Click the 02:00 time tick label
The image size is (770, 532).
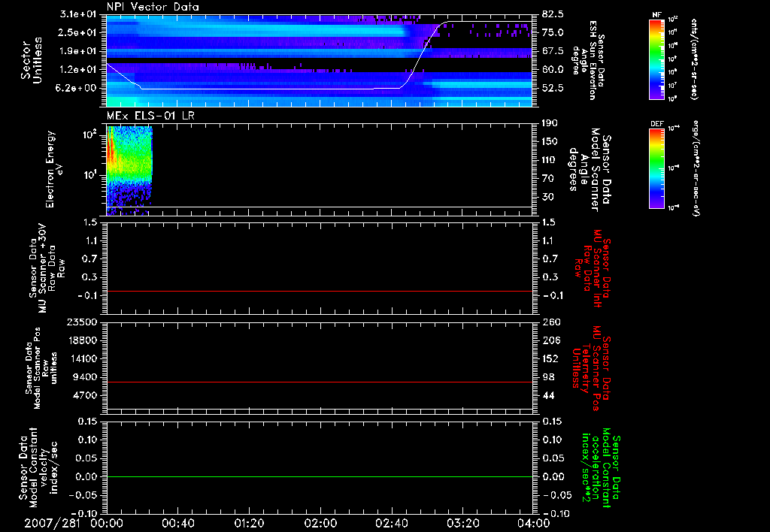coord(320,523)
